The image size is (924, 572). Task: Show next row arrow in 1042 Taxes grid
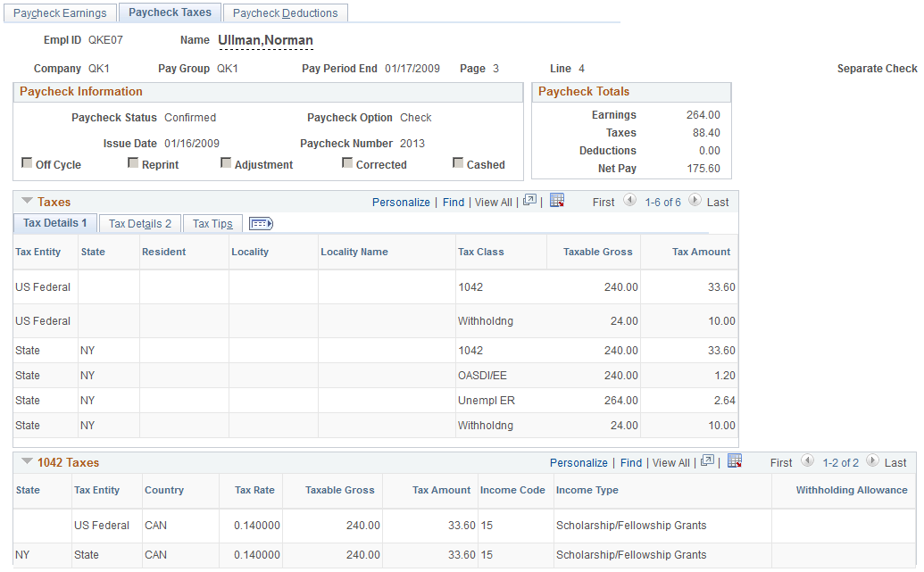[873, 460]
